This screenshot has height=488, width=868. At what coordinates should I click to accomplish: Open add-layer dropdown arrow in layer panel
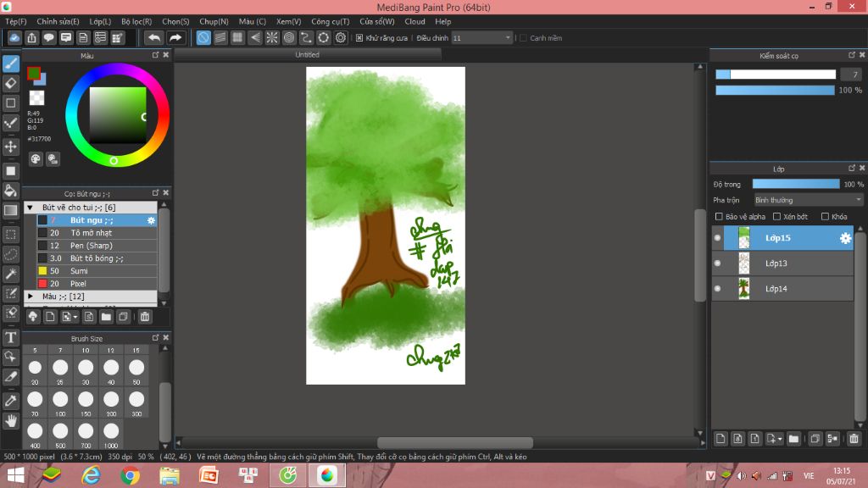point(780,439)
